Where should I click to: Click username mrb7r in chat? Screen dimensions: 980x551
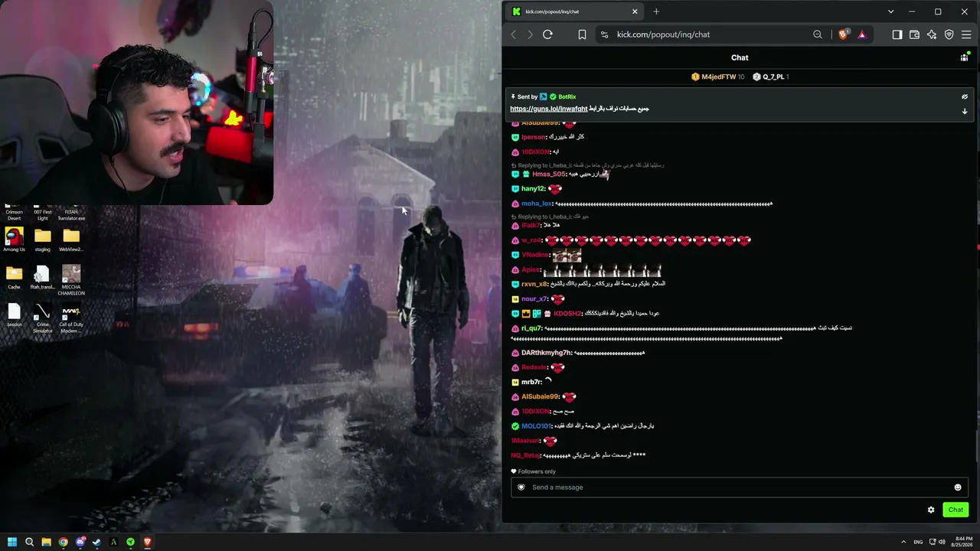coord(531,382)
